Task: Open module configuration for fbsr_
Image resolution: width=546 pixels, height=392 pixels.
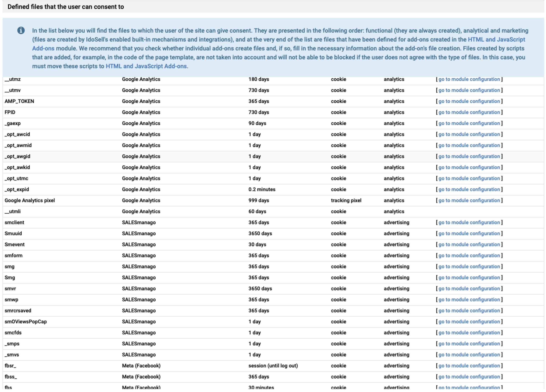Action: [469, 366]
